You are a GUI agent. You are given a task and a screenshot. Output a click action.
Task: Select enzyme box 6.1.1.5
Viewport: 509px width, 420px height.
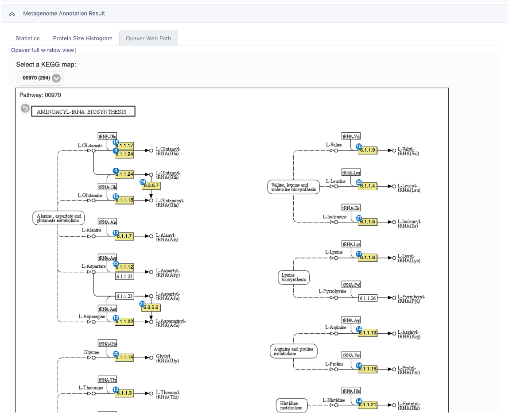point(368,222)
